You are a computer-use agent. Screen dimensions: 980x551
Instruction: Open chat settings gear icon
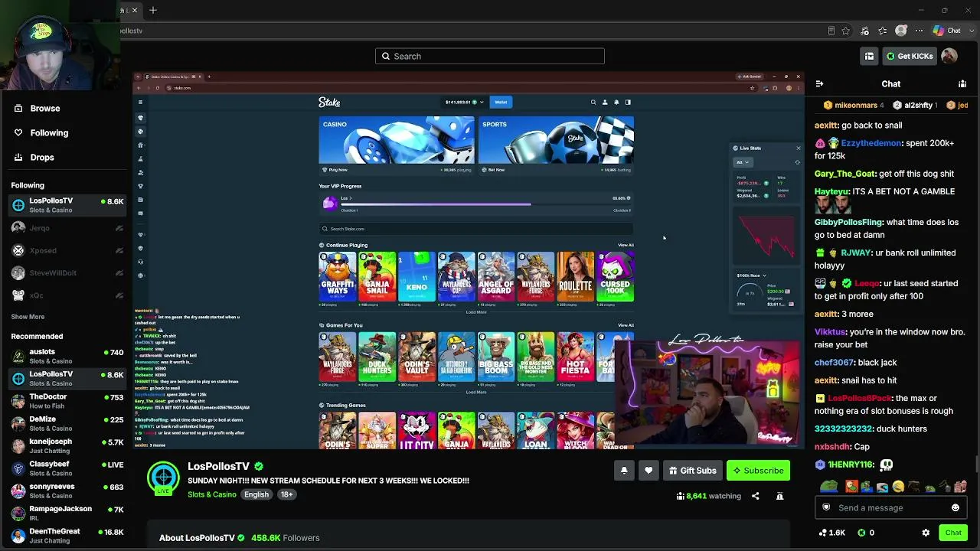(x=926, y=533)
